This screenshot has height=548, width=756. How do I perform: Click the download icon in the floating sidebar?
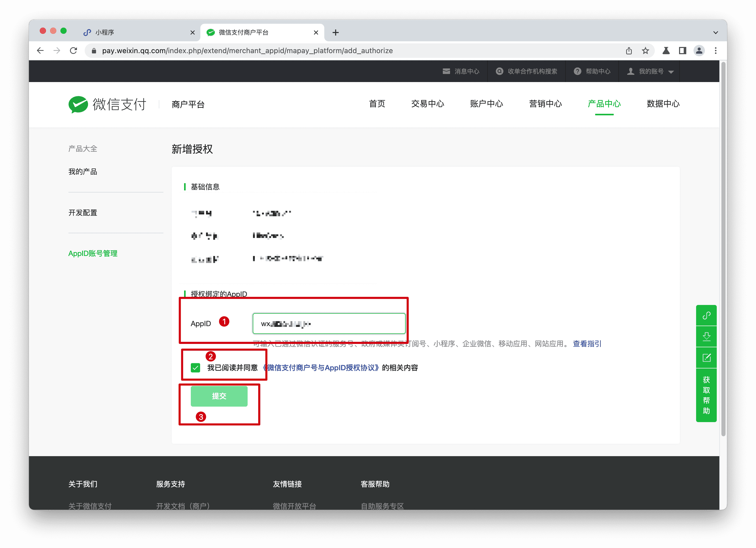706,336
